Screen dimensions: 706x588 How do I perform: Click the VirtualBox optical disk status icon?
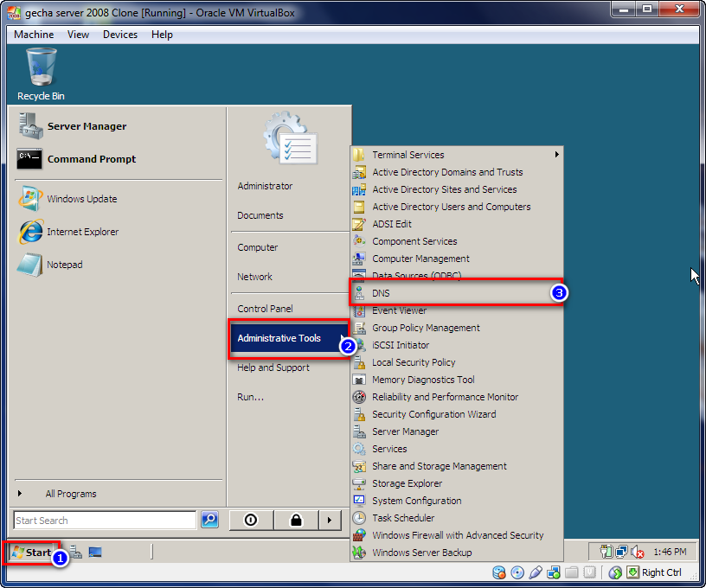tap(517, 572)
